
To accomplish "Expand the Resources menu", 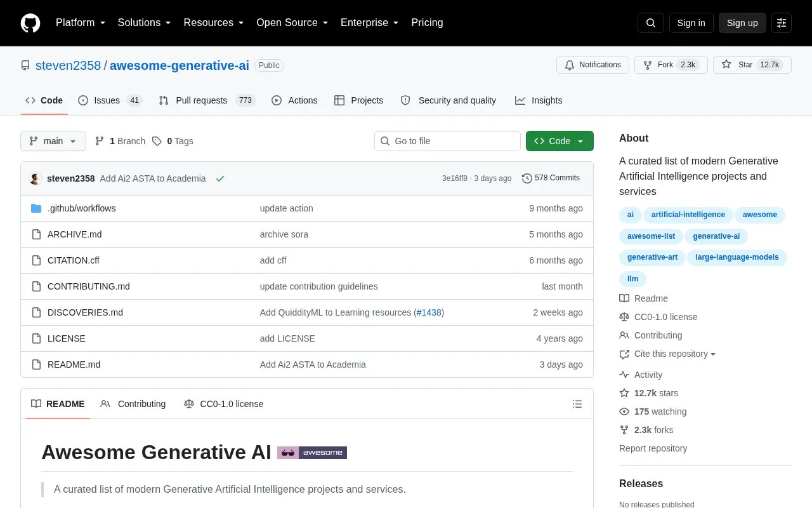I will click(214, 23).
